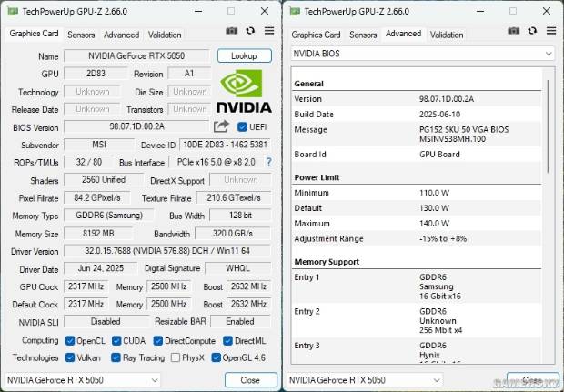The width and height of the screenshot is (564, 392).
Task: Toggle the Vulkan checkbox
Action: pos(70,357)
